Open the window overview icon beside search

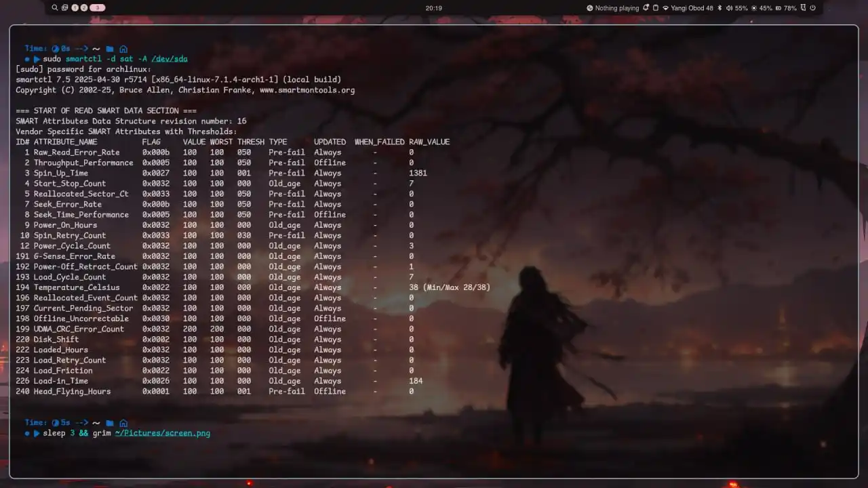click(64, 8)
